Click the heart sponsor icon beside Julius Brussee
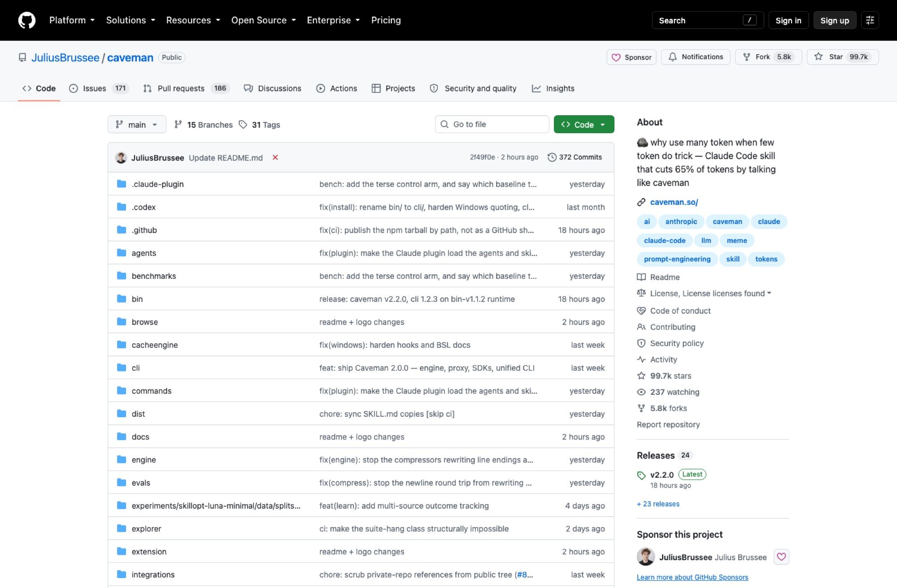This screenshot has height=588, width=897. click(x=781, y=557)
